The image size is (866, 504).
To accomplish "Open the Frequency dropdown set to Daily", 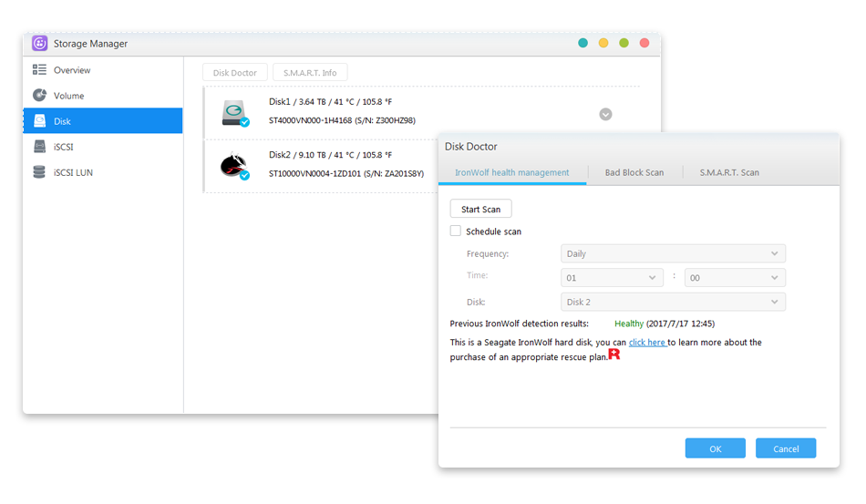I will click(x=673, y=253).
